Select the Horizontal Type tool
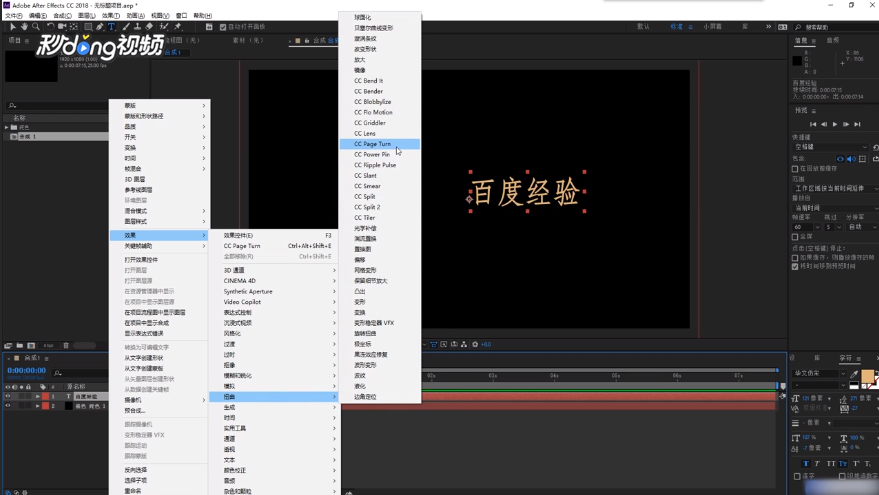Screen dimensions: 879x495 (x=111, y=27)
